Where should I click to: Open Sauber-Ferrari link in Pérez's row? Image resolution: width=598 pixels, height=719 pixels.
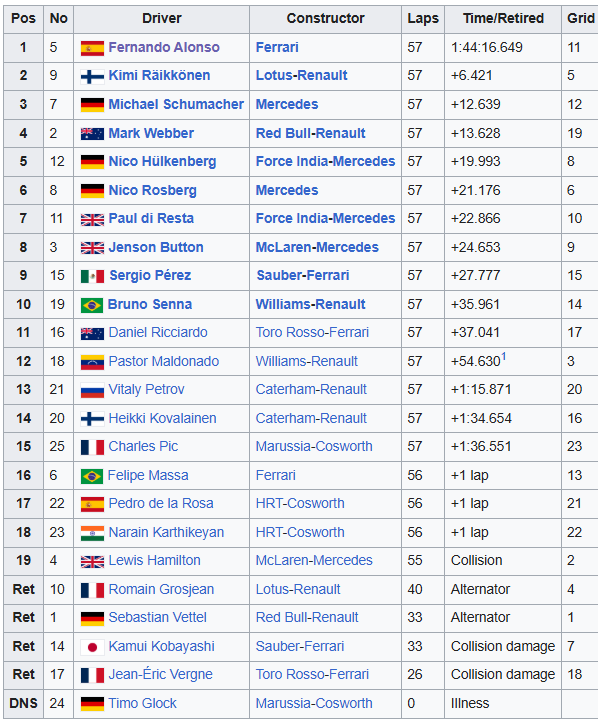(x=303, y=275)
